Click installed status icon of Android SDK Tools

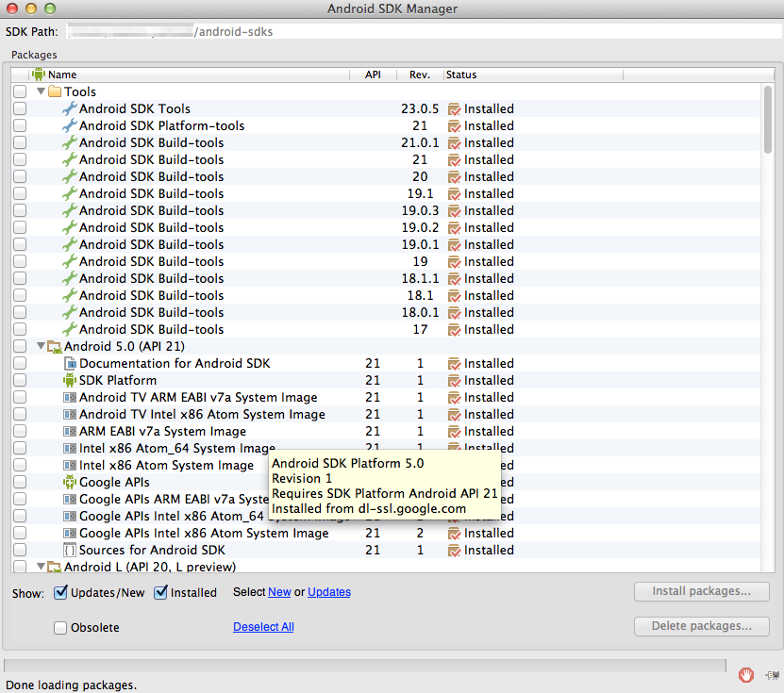(454, 109)
